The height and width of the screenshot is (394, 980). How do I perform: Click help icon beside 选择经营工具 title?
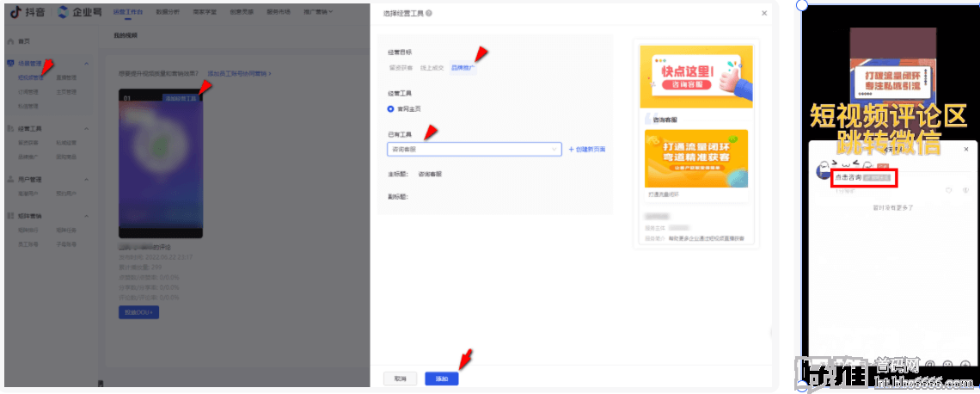point(429,13)
